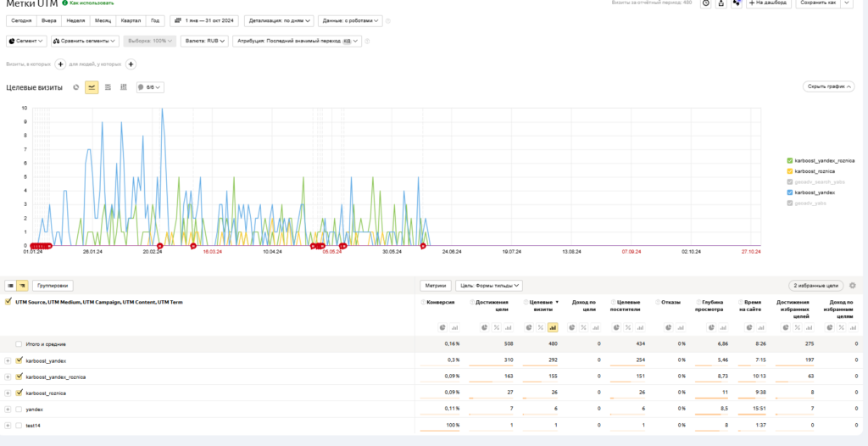Switch table to tree view mode
Viewport: 868px width, 446px height.
pyautogui.click(x=22, y=286)
